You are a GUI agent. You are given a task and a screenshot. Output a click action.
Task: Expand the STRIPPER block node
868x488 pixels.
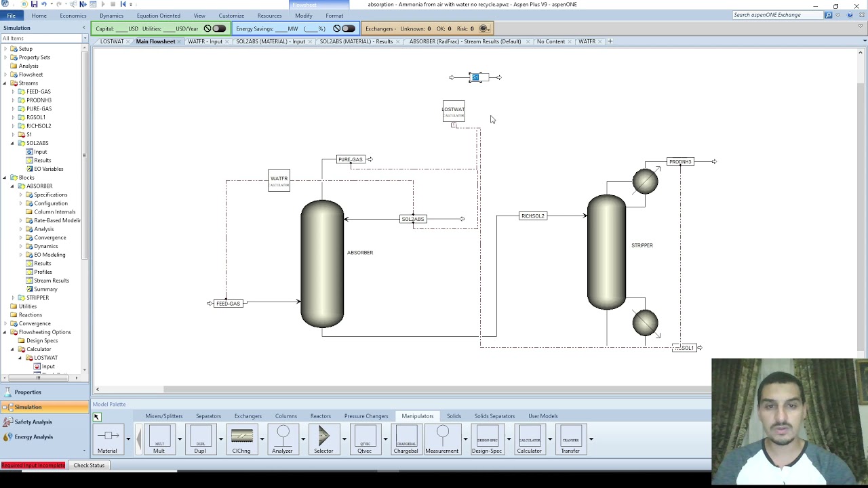click(x=13, y=298)
